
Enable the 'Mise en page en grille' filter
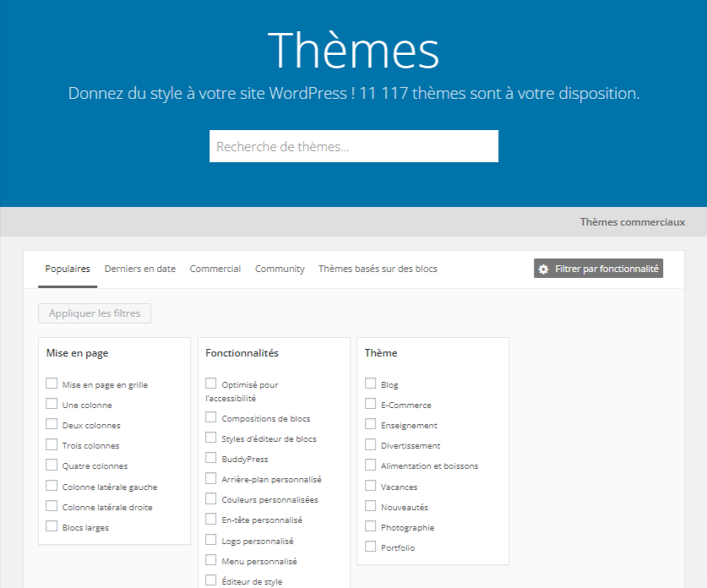(51, 383)
